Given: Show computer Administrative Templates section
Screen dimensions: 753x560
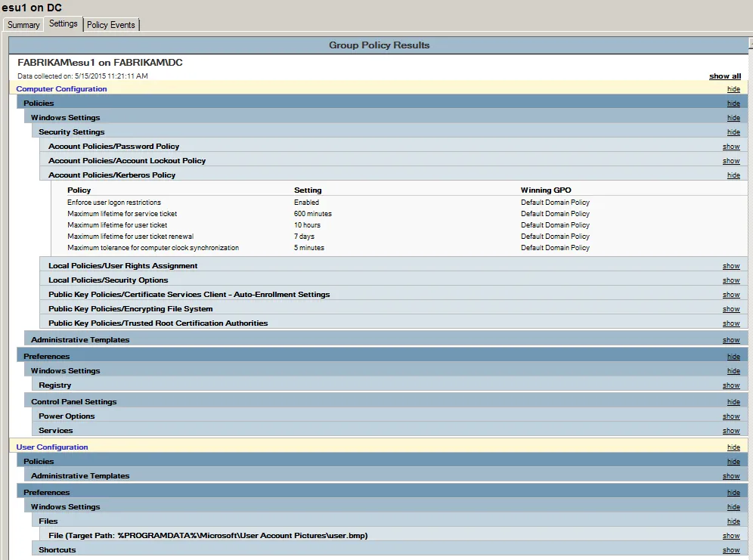Looking at the screenshot, I should [731, 340].
